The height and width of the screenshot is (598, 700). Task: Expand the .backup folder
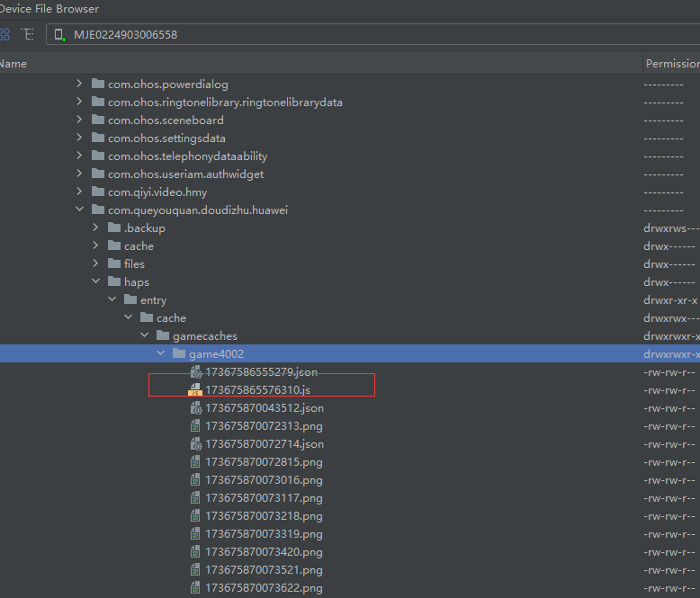pyautogui.click(x=95, y=228)
